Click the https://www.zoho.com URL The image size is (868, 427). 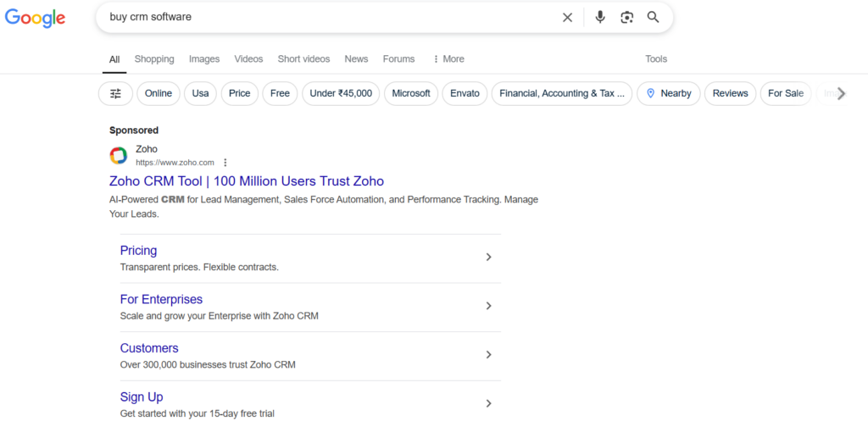(x=175, y=163)
